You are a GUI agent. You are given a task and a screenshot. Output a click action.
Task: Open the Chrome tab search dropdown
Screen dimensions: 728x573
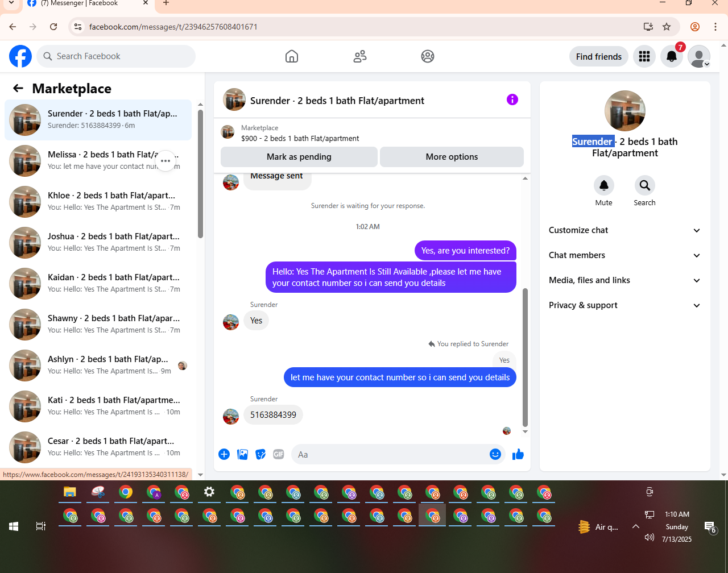tap(11, 3)
